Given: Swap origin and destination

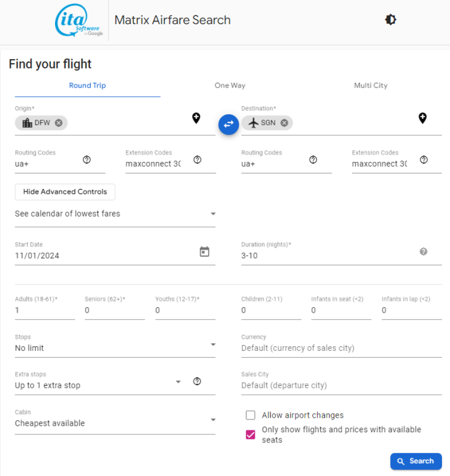Looking at the screenshot, I should pos(228,124).
